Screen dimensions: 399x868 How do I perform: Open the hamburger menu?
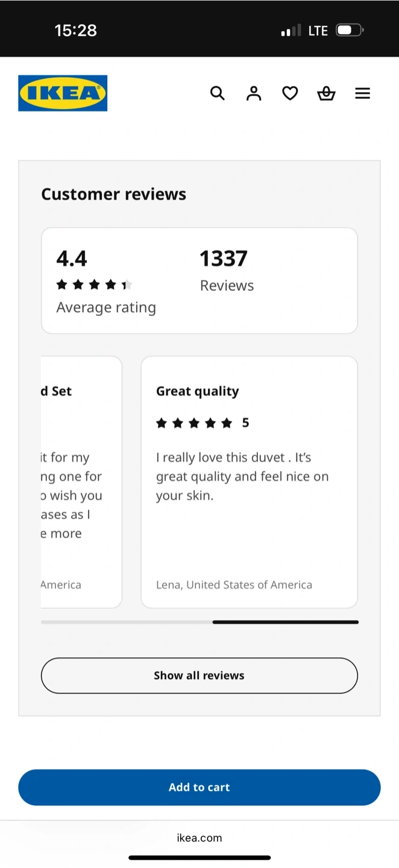tap(362, 93)
